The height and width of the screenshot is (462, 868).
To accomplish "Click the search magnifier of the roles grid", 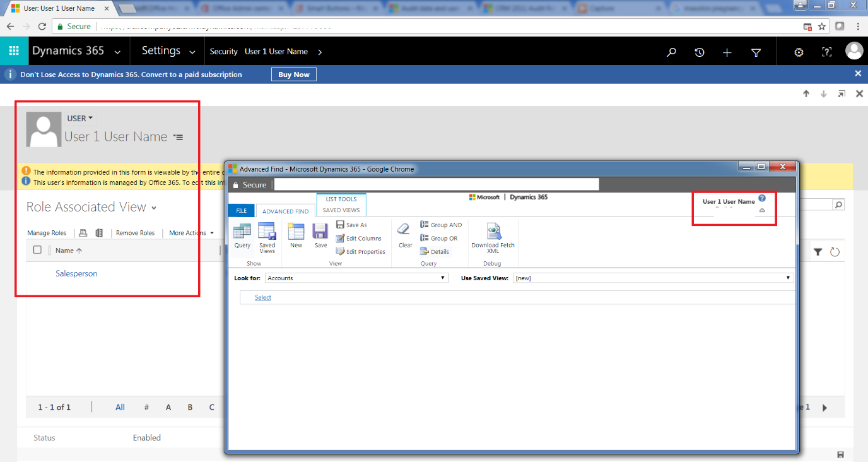I will pyautogui.click(x=838, y=205).
